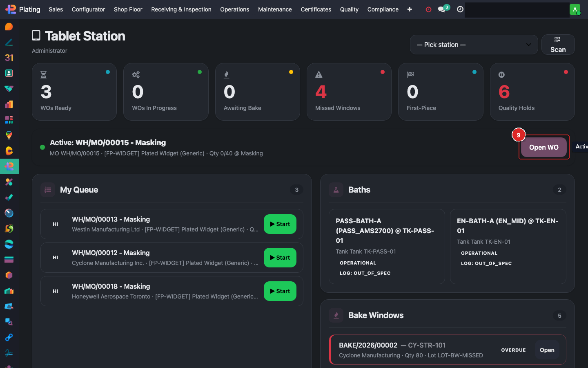The image size is (588, 368).
Task: Click the clock activities icon in top bar
Action: (460, 9)
